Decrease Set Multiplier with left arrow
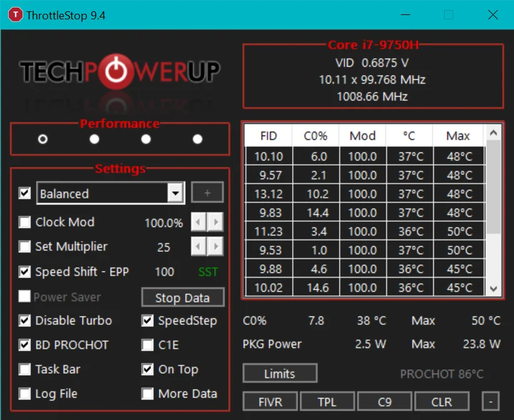The image size is (514, 420). [198, 246]
